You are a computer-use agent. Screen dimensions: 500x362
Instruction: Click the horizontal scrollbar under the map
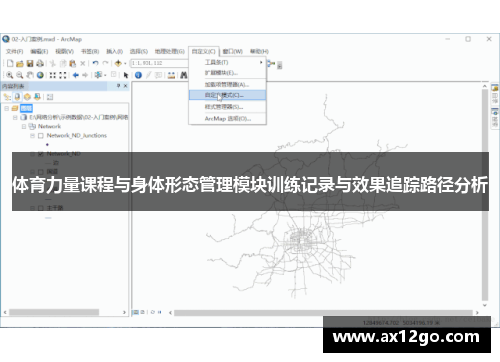click(x=323, y=313)
